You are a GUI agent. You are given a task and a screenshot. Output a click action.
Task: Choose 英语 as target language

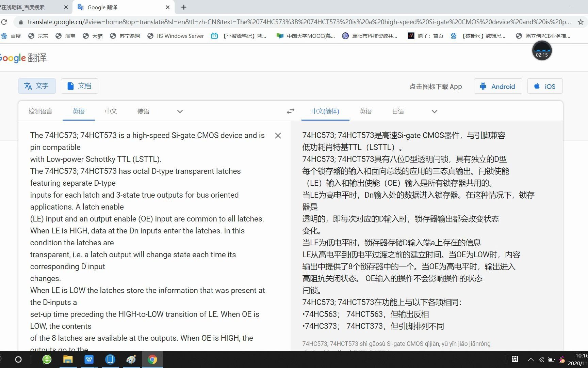[365, 111]
